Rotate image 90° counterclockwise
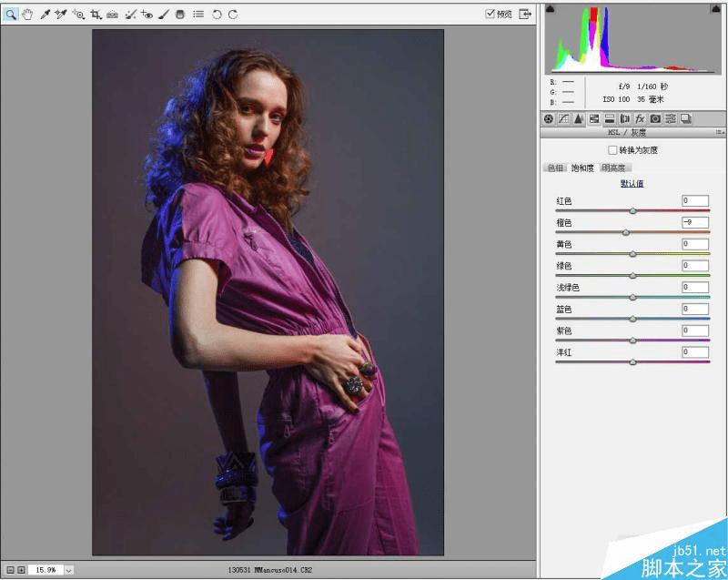728x580 pixels. [217, 15]
